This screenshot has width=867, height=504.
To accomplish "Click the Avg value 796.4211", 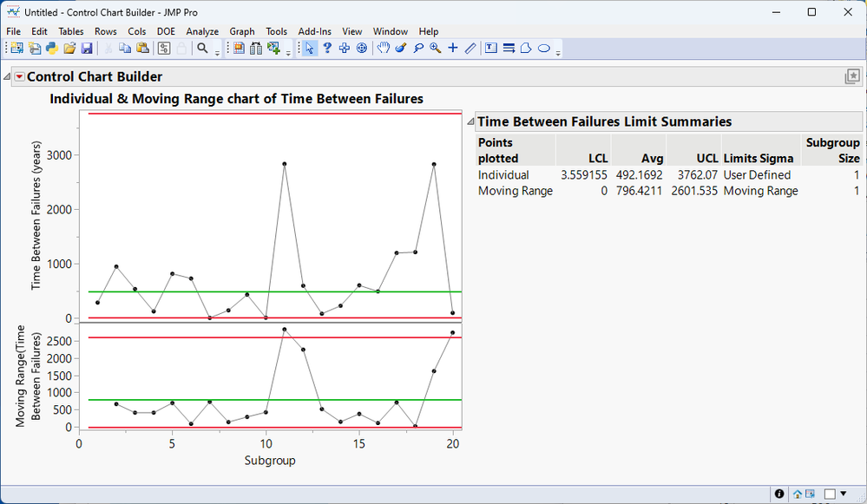I will pyautogui.click(x=640, y=191).
